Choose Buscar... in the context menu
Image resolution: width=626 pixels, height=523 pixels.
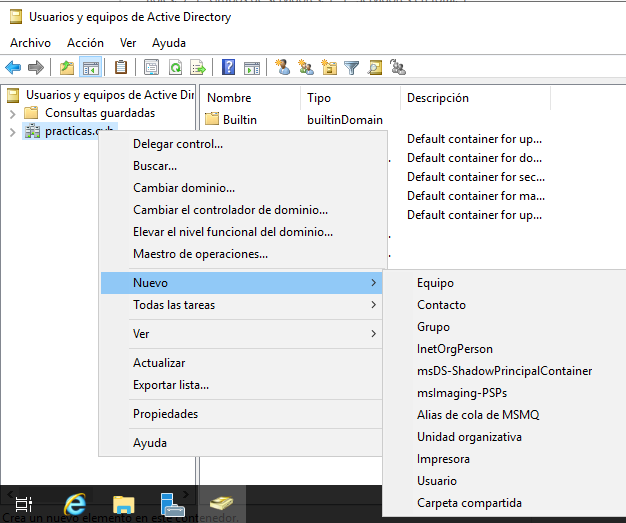point(242,166)
